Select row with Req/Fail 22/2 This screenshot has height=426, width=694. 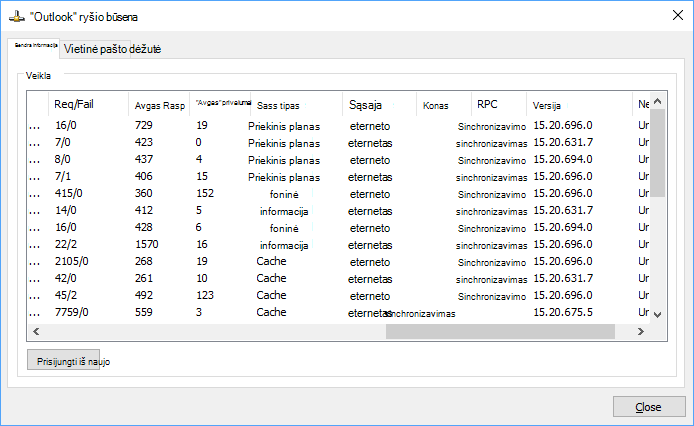(339, 244)
